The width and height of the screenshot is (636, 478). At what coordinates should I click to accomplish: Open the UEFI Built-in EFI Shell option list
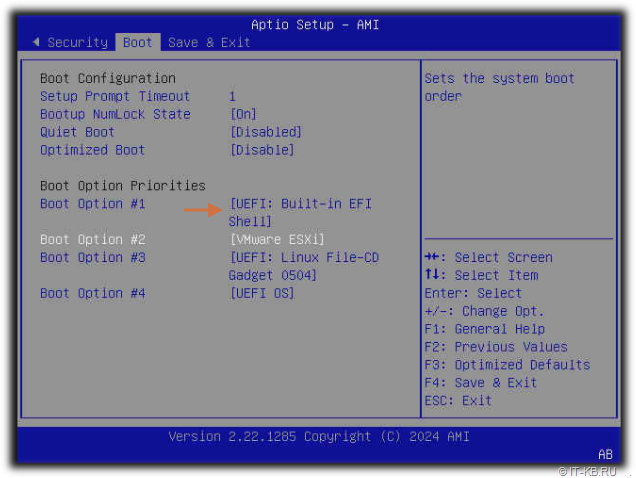pos(300,212)
